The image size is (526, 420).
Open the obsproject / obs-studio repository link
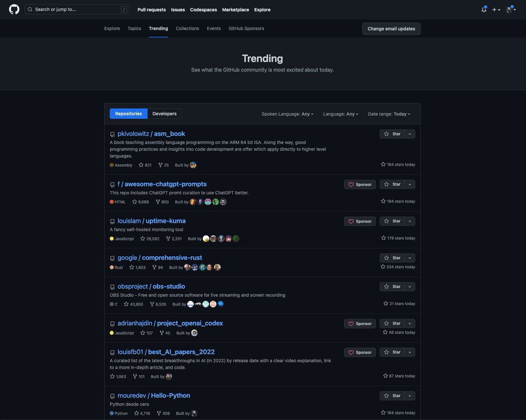[151, 286]
